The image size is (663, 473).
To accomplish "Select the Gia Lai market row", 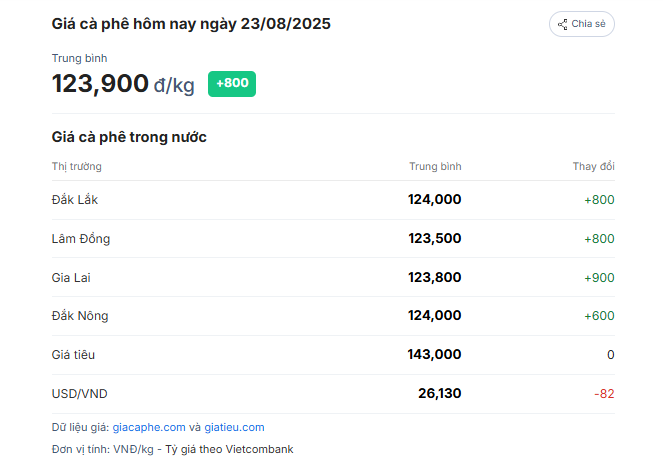I will click(333, 278).
